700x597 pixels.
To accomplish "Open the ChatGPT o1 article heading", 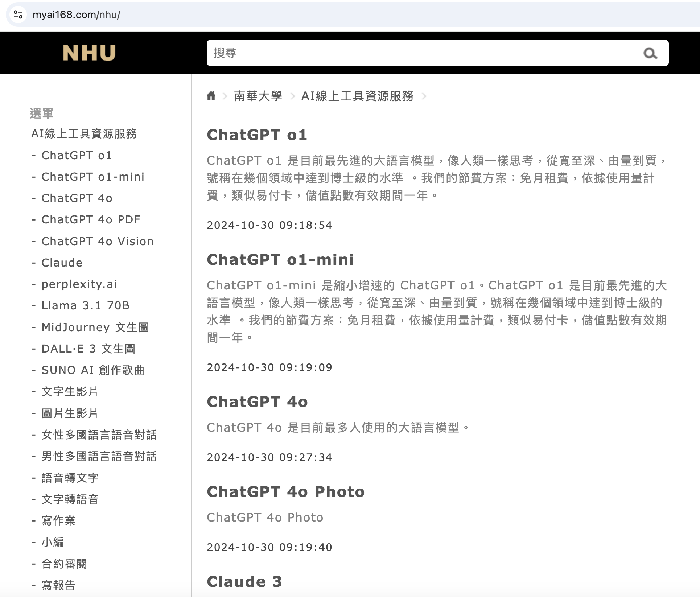I will [257, 135].
